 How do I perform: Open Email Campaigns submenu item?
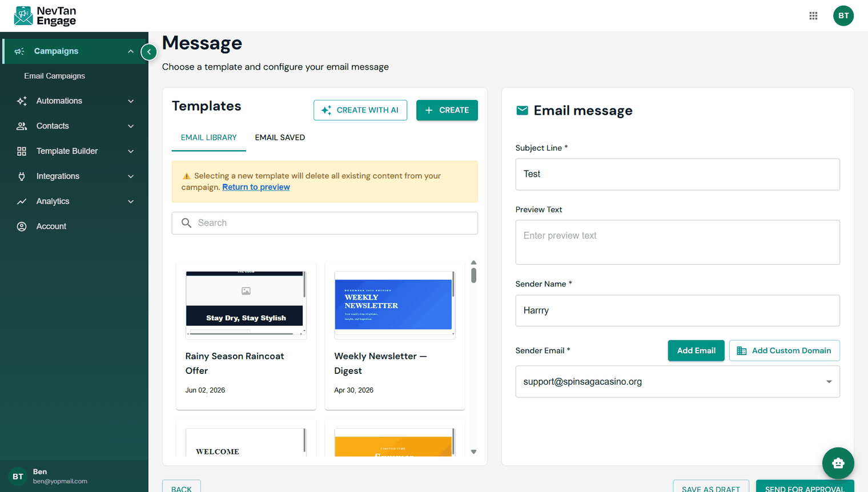54,76
